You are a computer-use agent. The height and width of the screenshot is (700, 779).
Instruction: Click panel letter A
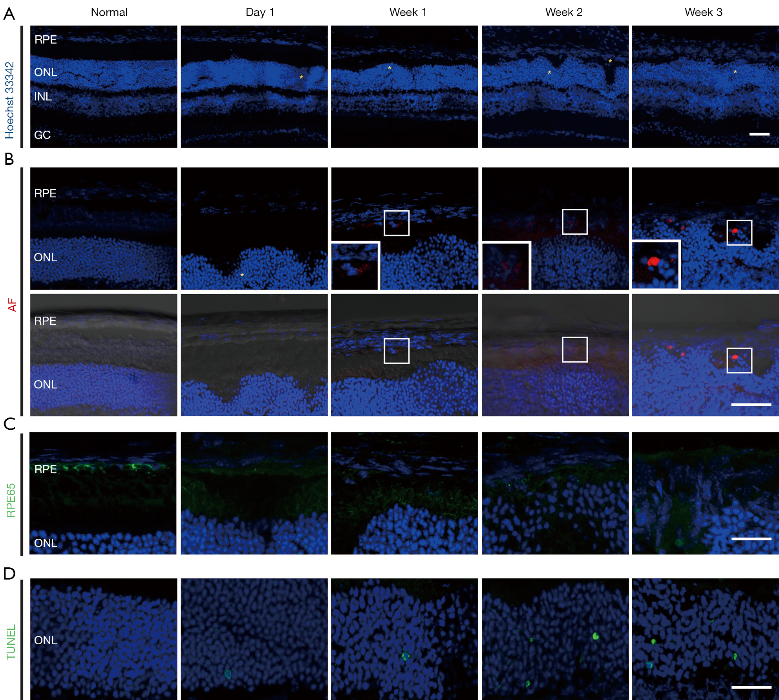click(9, 14)
